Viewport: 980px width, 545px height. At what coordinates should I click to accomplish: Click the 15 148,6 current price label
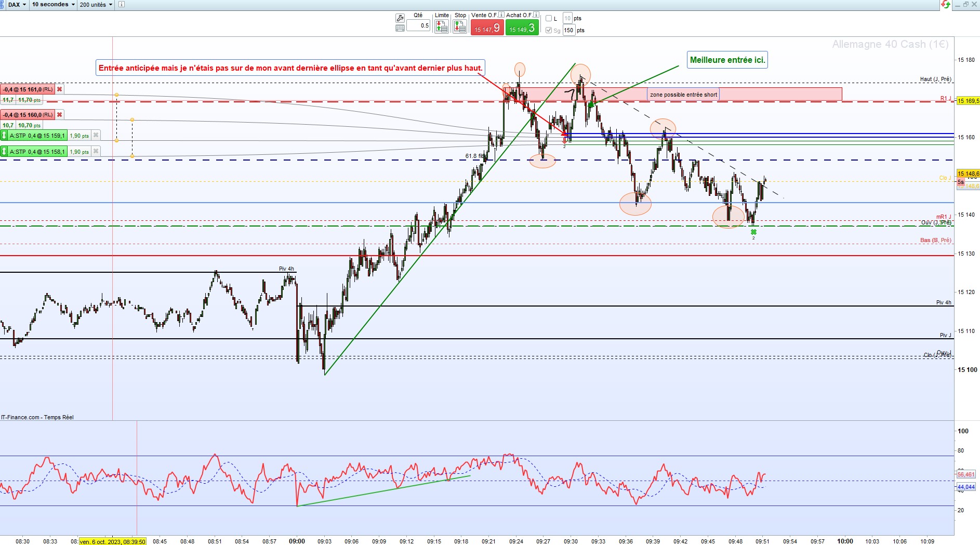coord(968,174)
